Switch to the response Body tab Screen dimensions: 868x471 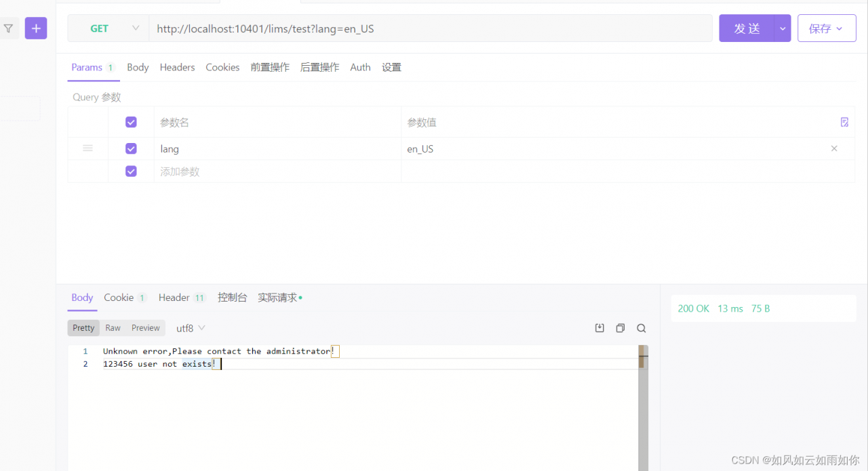tap(82, 298)
